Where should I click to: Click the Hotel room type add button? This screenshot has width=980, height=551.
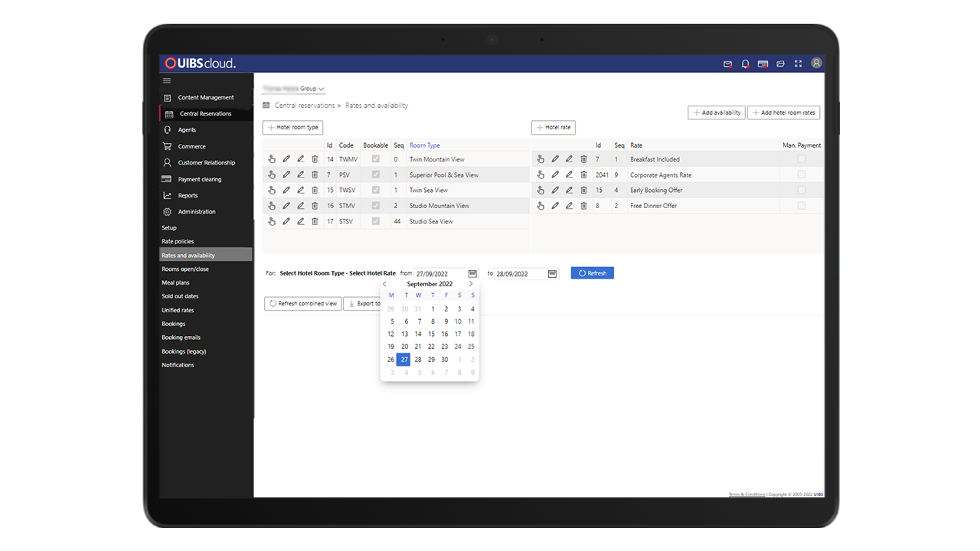point(292,127)
